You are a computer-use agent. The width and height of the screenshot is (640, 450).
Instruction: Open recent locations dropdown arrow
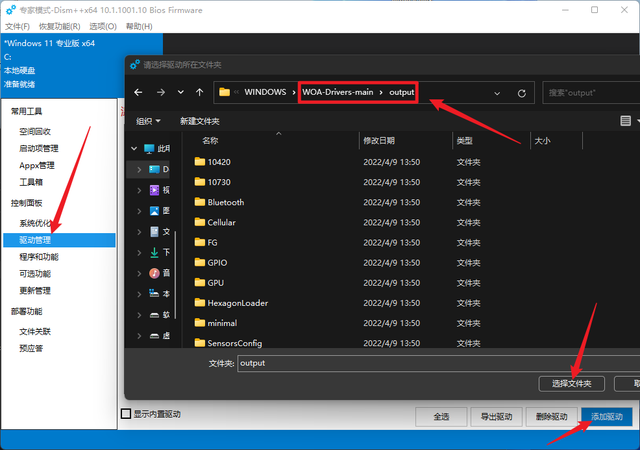(180, 93)
